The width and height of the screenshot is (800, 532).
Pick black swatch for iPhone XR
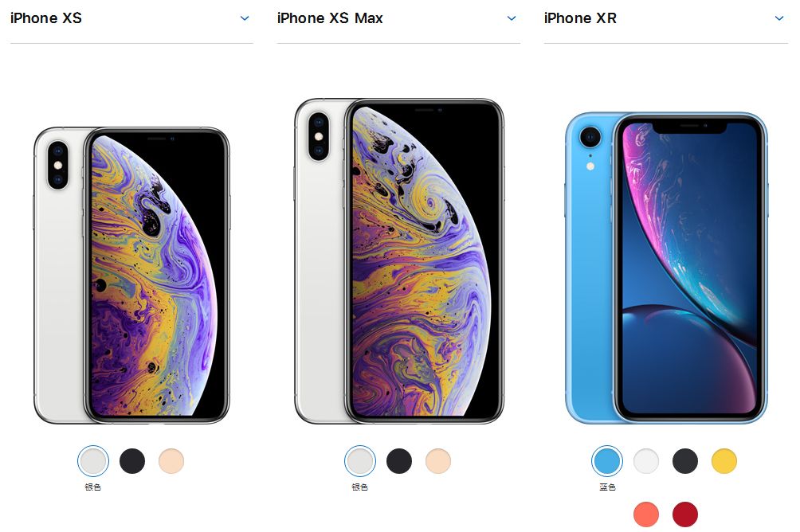point(685,461)
